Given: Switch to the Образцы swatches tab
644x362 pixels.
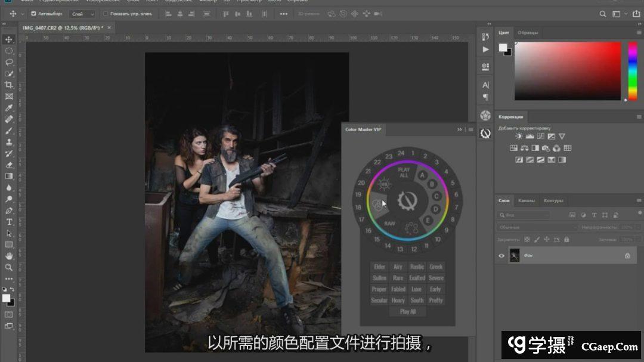Looking at the screenshot, I should [x=528, y=32].
